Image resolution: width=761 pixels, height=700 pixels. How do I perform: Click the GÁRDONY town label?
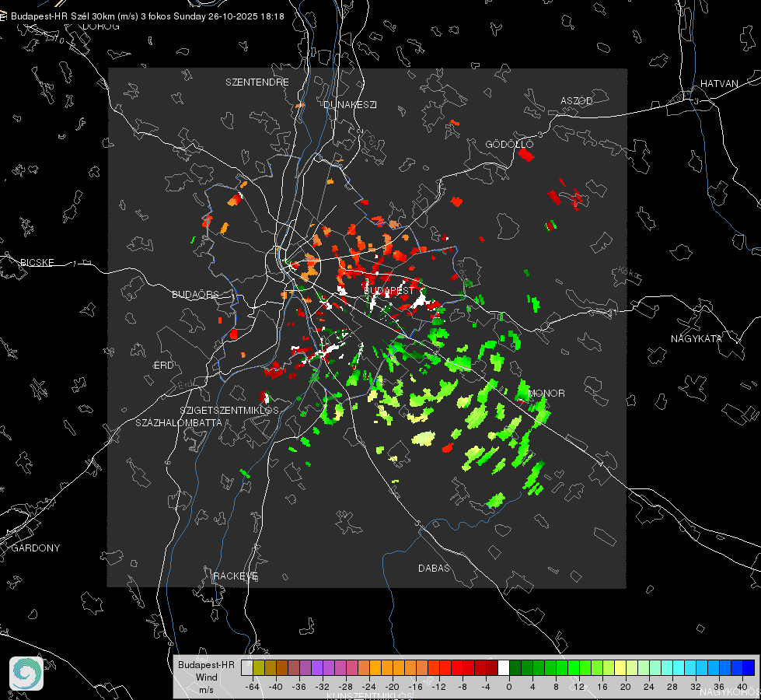coord(36,548)
